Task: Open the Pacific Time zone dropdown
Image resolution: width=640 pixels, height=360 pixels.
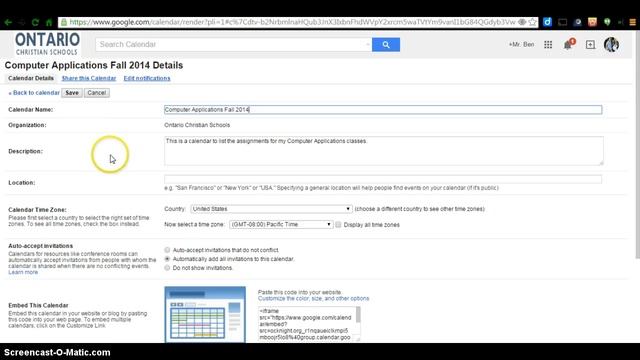Action: pyautogui.click(x=281, y=224)
